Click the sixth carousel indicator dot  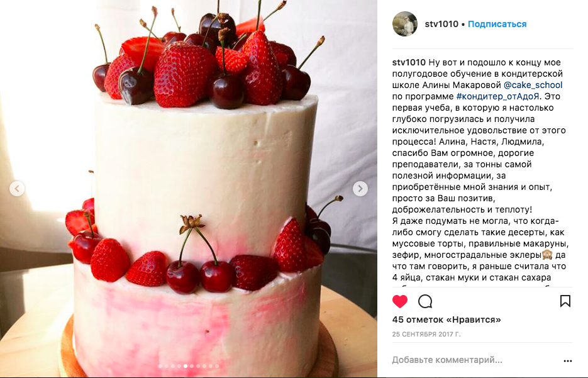click(192, 366)
